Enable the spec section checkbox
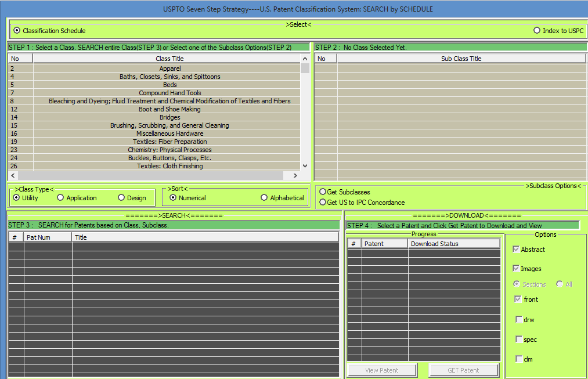Screen dimensions: 588x379 (x=519, y=340)
